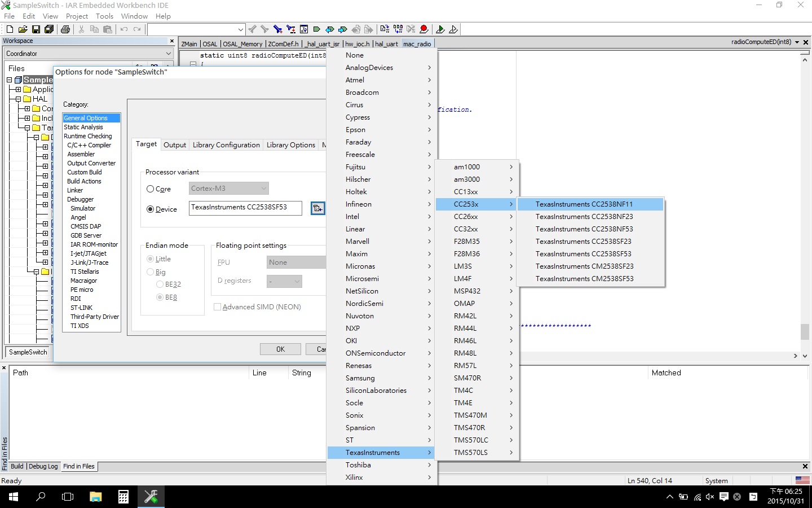
Task: Select C/C++ Compiler in Category list
Action: click(x=89, y=145)
